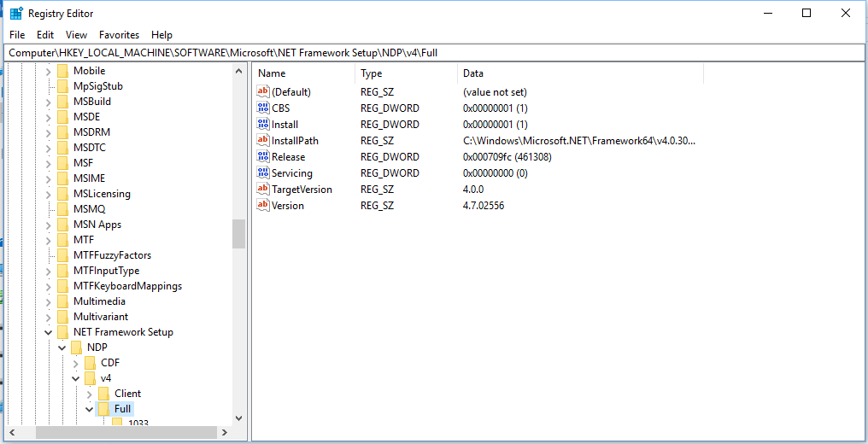Select the (Default) value string icon
Viewport: 868px width, 444px height.
point(263,91)
